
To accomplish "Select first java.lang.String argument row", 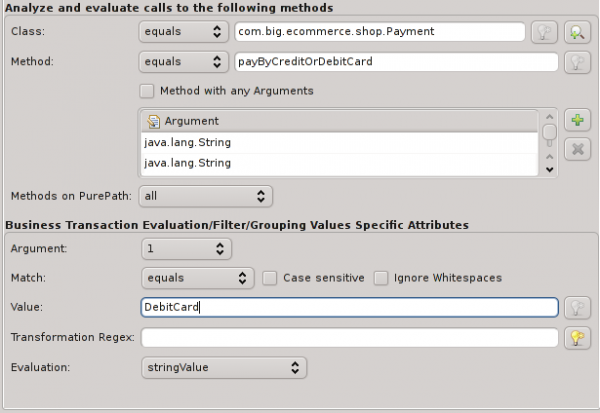I will tap(339, 143).
